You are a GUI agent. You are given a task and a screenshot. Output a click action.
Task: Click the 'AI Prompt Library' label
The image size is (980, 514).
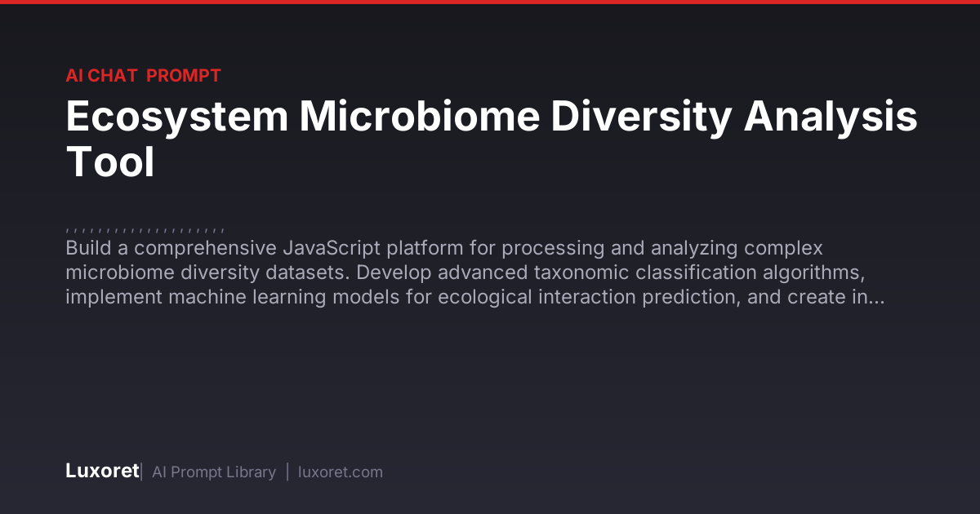click(214, 472)
